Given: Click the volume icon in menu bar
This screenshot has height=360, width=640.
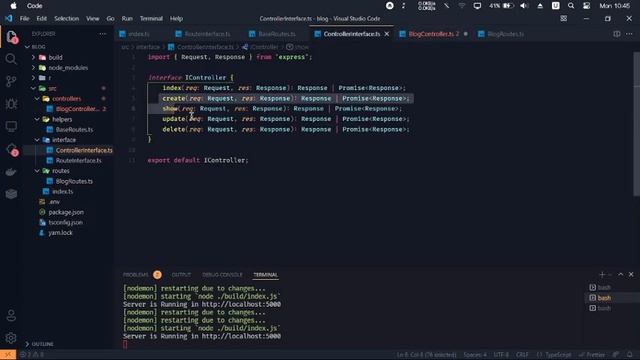Looking at the screenshot, I should click(x=524, y=6).
